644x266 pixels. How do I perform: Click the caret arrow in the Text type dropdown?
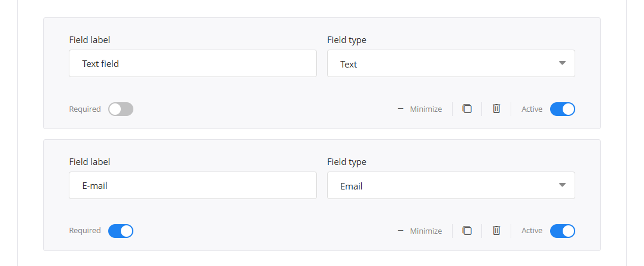(562, 63)
